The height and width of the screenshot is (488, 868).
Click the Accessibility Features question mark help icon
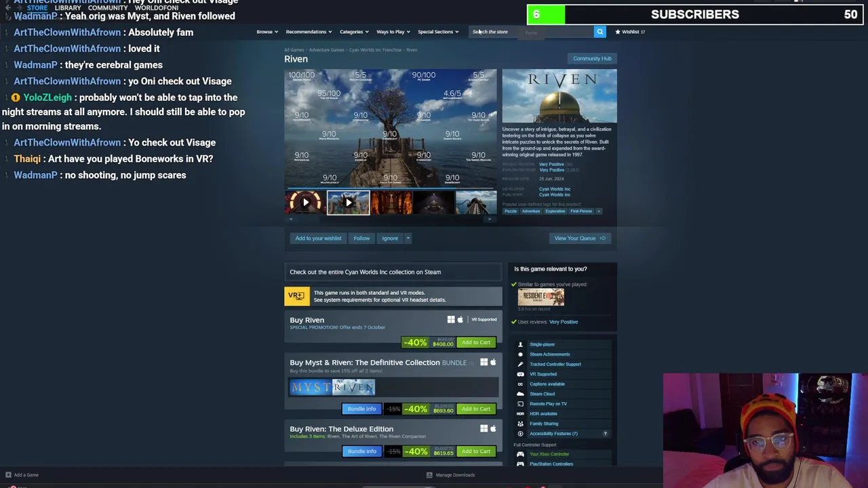pyautogui.click(x=605, y=434)
